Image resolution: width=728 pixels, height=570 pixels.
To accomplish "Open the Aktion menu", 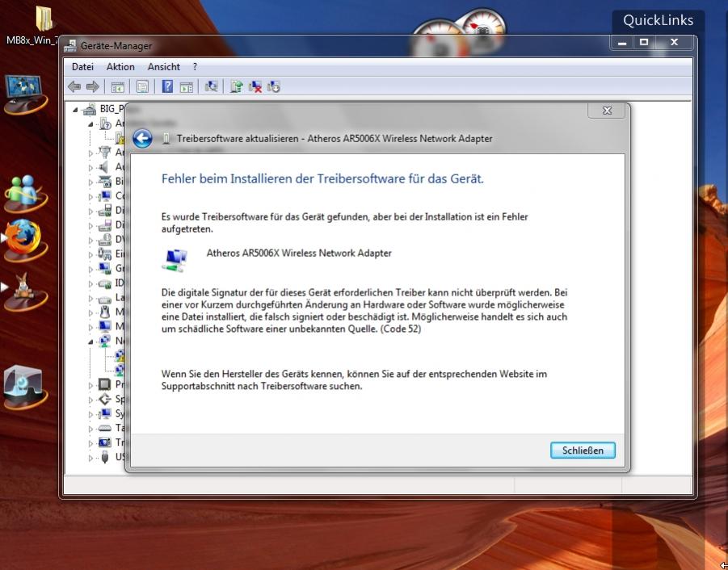I will [x=120, y=67].
